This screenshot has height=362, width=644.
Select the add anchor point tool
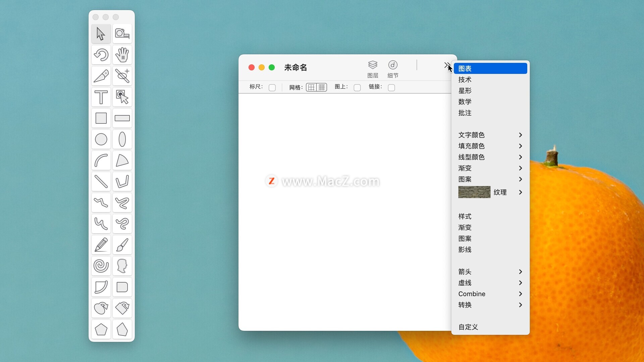tap(122, 76)
